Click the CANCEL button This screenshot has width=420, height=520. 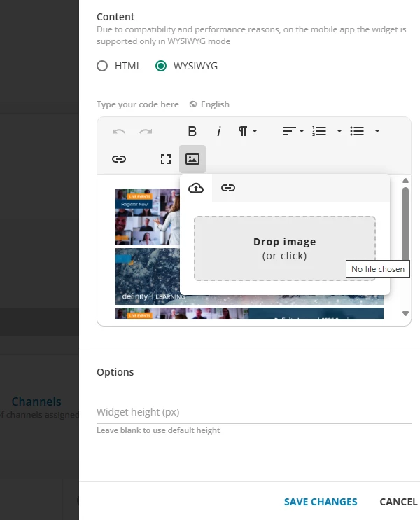click(x=398, y=502)
